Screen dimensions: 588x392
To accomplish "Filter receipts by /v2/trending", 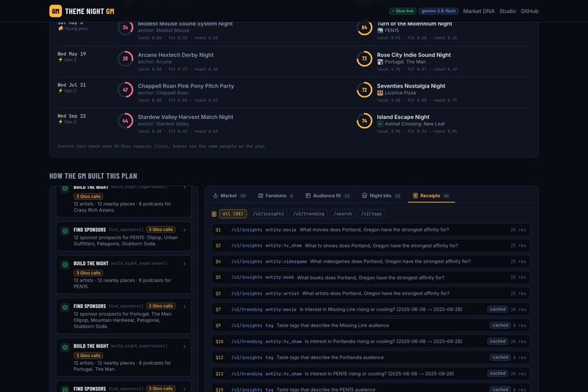I will pos(309,214).
